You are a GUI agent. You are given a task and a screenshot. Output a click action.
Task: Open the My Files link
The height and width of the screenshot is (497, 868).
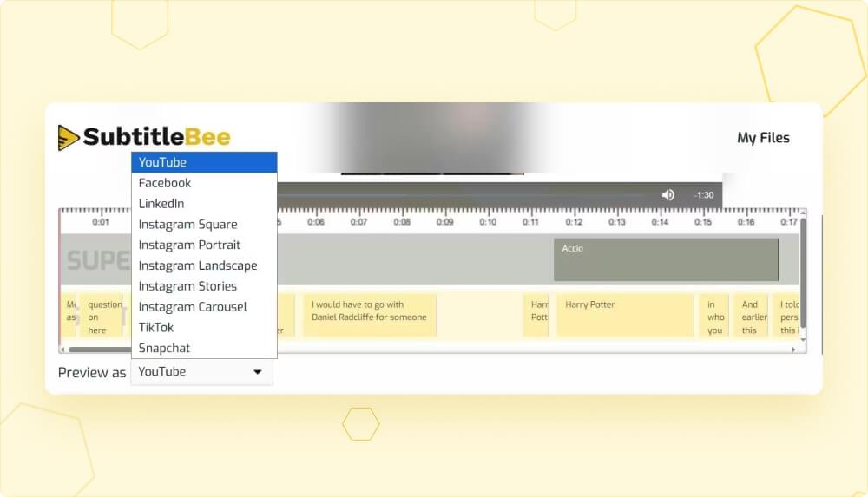pos(763,138)
